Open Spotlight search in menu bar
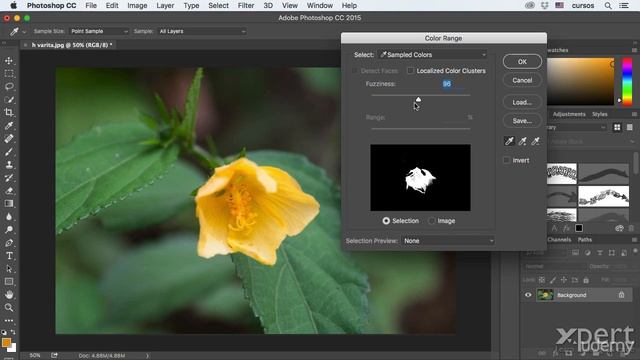 click(x=608, y=6)
